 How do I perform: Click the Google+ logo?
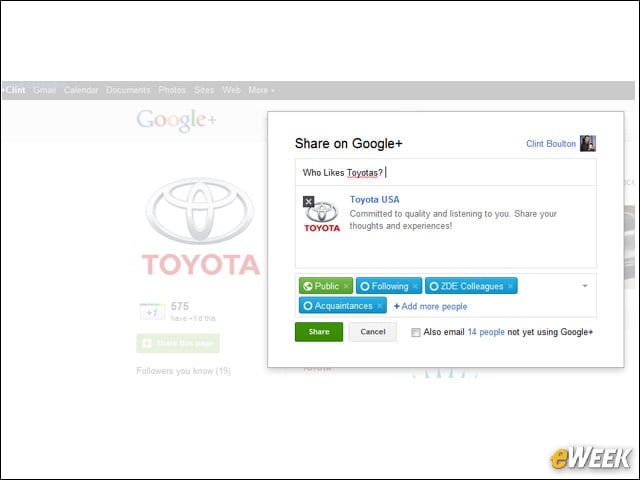[176, 120]
